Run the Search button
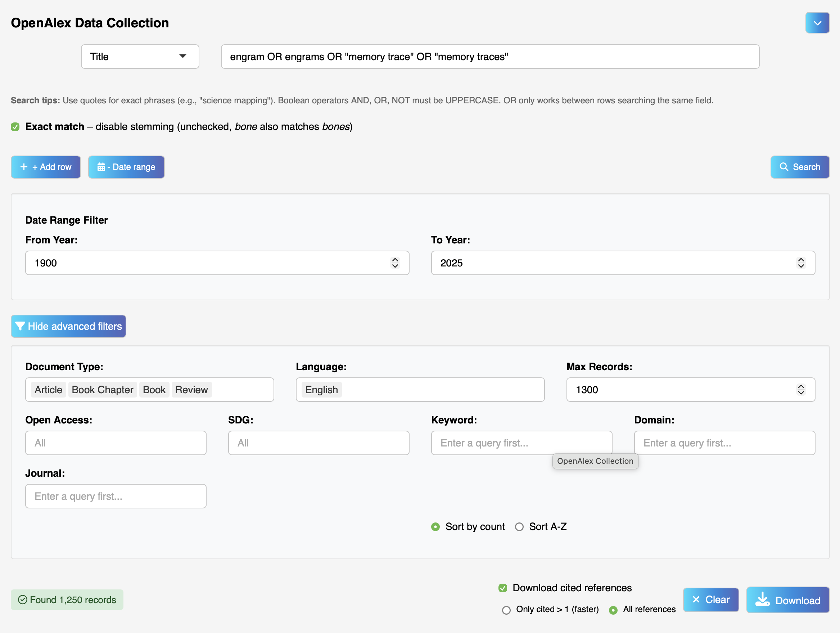The height and width of the screenshot is (633, 840). (800, 167)
